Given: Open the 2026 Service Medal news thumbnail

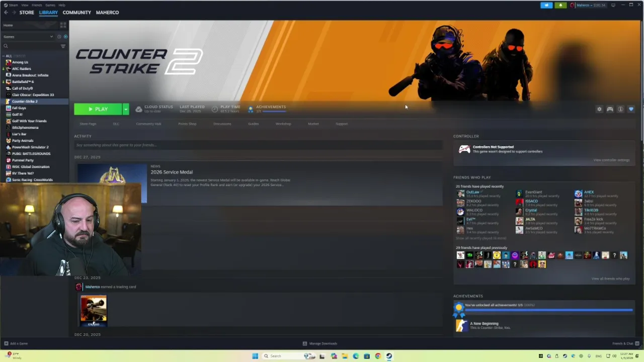Looking at the screenshot, I should (x=112, y=184).
